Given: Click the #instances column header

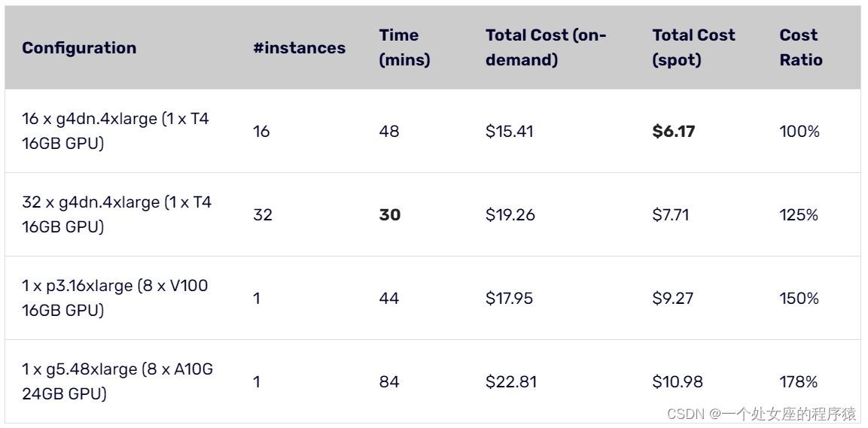Looking at the screenshot, I should click(299, 47).
